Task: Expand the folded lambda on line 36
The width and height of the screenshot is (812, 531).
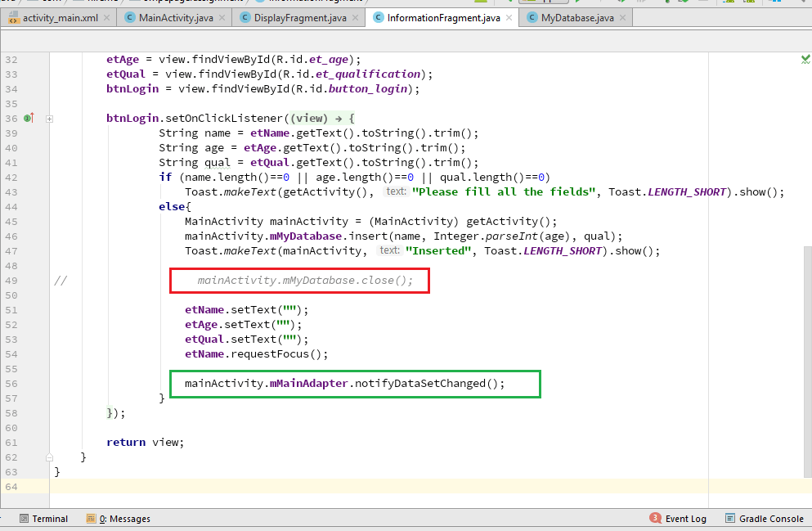Action: click(x=49, y=119)
